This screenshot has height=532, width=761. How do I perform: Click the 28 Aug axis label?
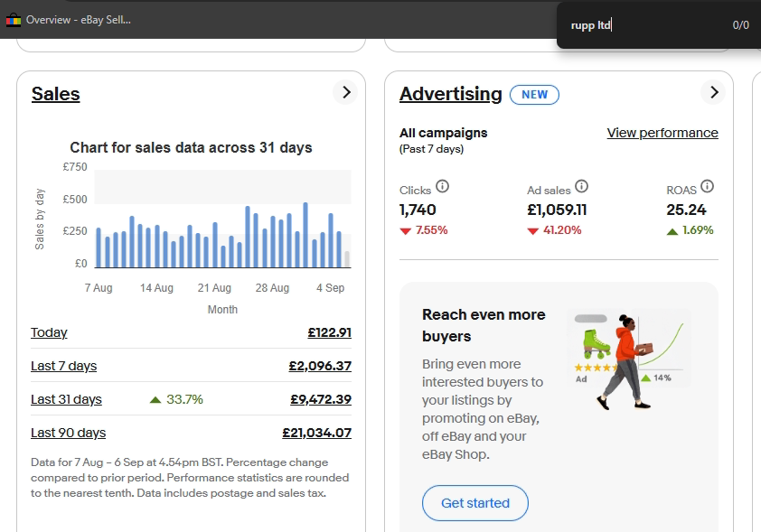pyautogui.click(x=272, y=288)
